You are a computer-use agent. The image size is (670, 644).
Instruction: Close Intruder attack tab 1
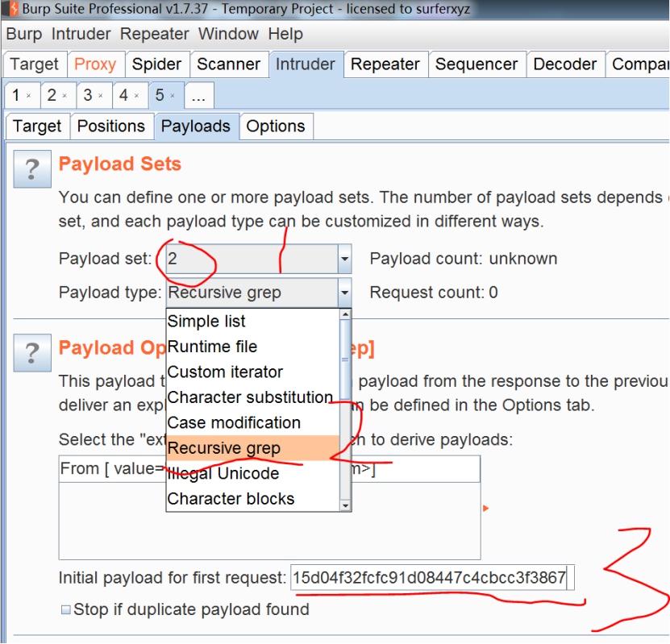(x=29, y=96)
